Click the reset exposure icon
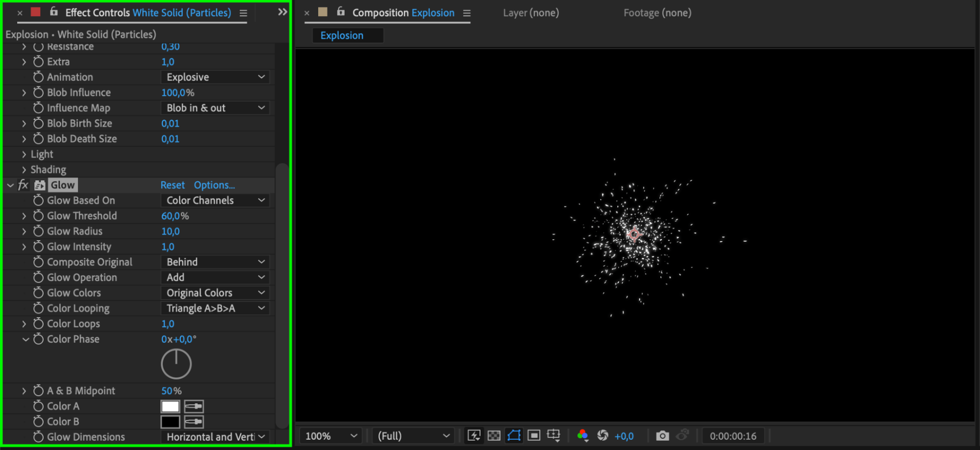 click(x=603, y=436)
